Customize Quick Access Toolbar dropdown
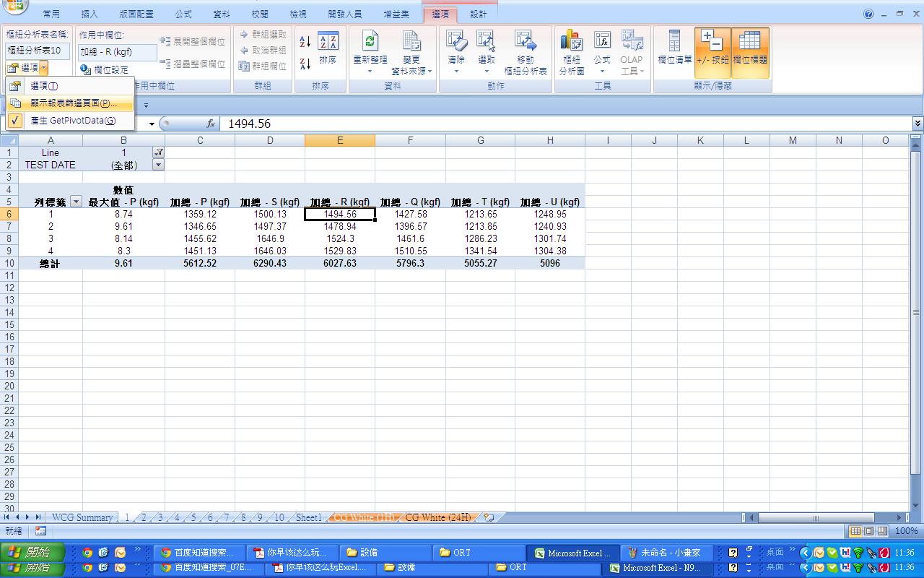Image resolution: width=924 pixels, height=578 pixels. [x=146, y=105]
